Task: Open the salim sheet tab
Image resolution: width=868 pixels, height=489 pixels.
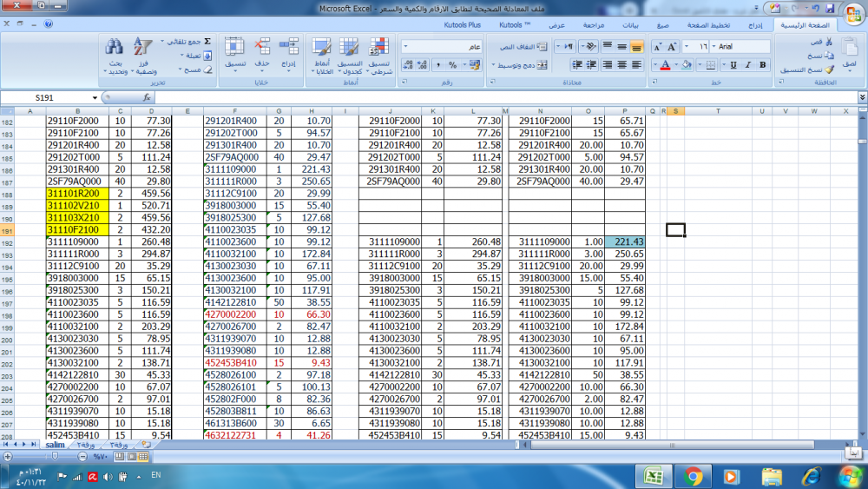Action: 56,444
